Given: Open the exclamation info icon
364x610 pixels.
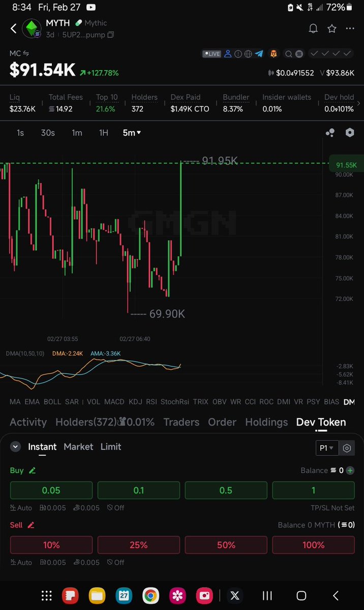Looking at the screenshot, I should click(x=238, y=54).
